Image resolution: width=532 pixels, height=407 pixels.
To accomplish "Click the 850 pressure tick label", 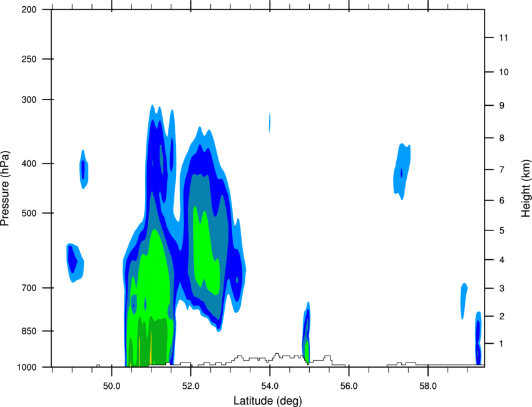I will point(29,331).
